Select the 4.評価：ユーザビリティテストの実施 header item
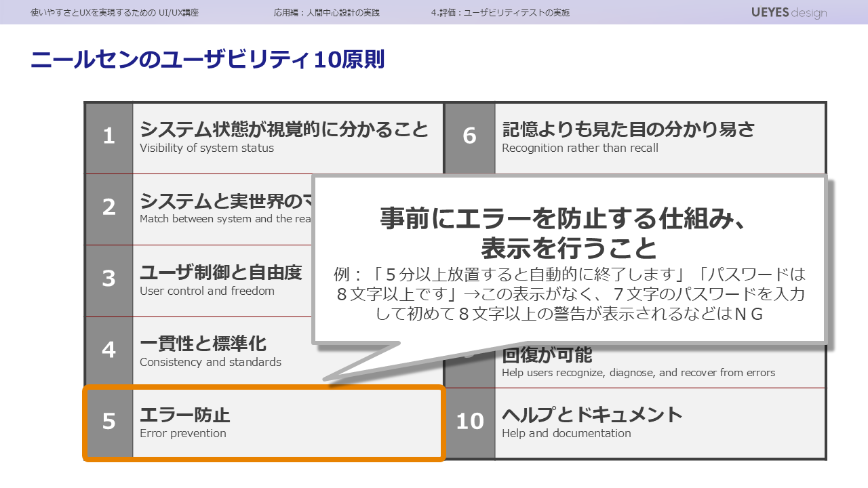 (x=500, y=12)
